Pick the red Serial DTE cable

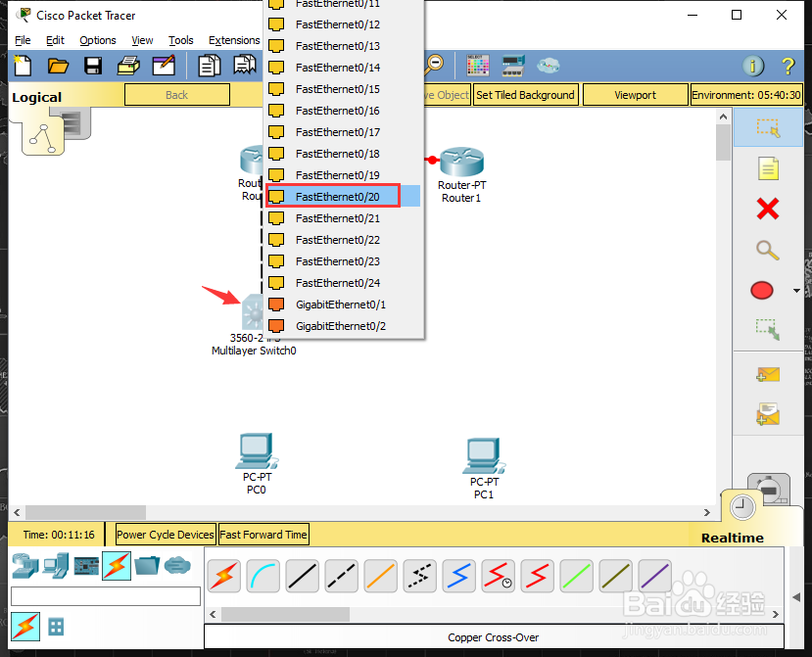537,576
